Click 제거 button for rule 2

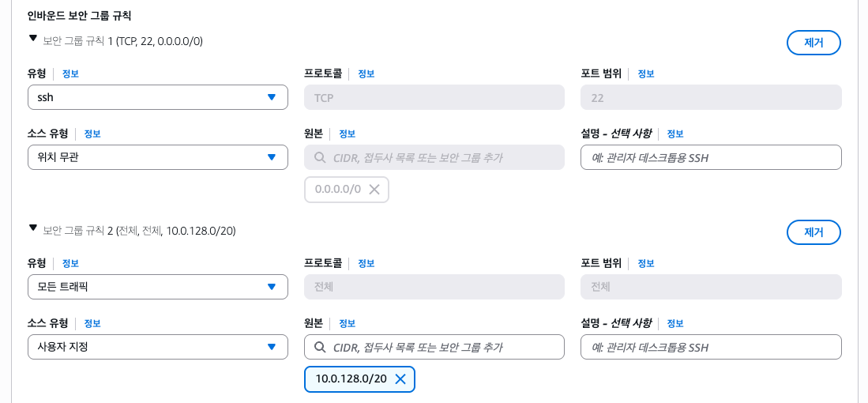point(814,232)
